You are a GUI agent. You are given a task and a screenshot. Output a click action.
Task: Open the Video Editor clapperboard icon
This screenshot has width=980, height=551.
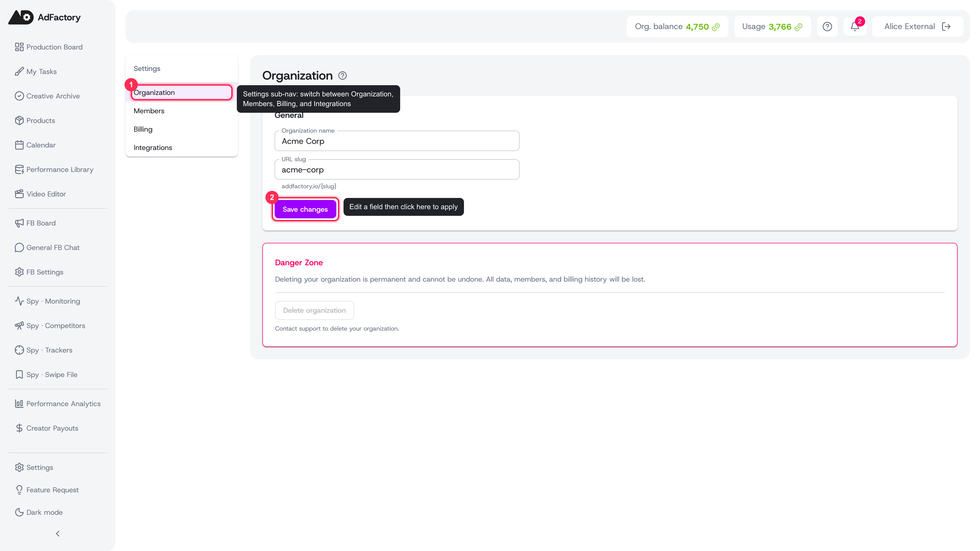point(19,194)
